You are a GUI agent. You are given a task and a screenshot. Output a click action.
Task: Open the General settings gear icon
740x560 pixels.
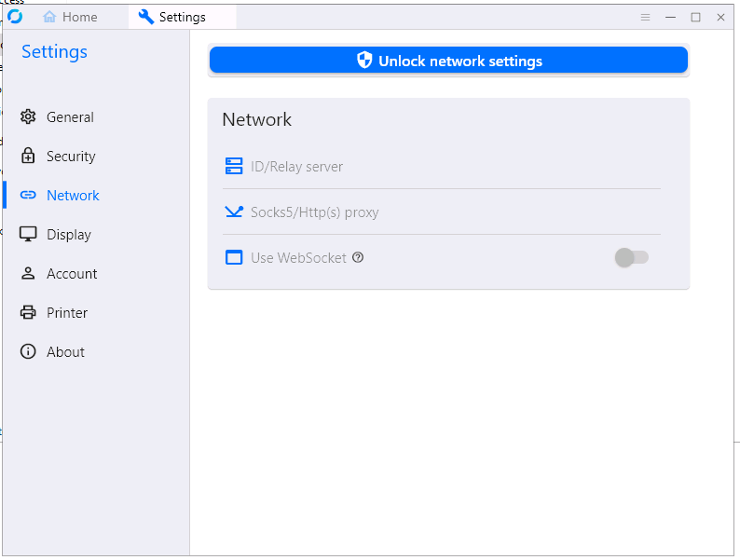(x=28, y=117)
